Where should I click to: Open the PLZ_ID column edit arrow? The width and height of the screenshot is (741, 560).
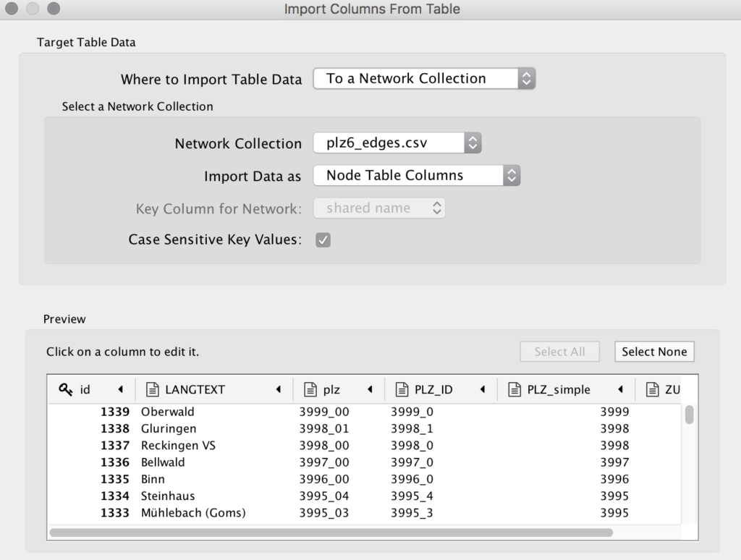(x=483, y=389)
